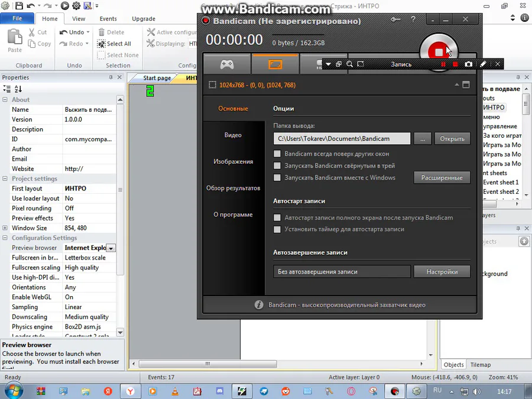
Task: Pause recording in the Запись toolbar
Action: click(x=443, y=64)
